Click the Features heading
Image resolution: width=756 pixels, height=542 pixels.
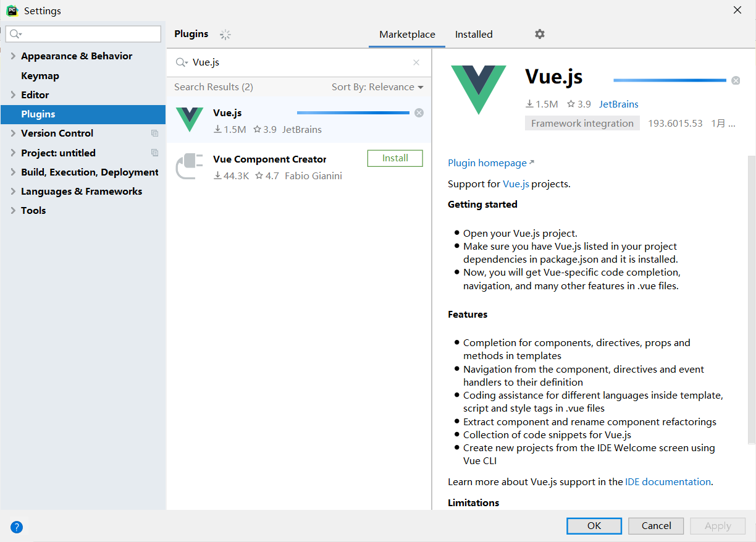click(x=468, y=315)
